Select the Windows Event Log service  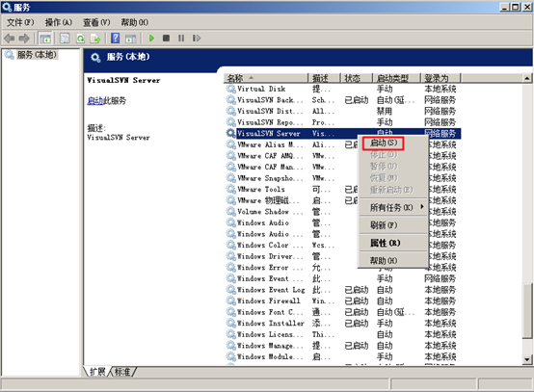(342, 290)
